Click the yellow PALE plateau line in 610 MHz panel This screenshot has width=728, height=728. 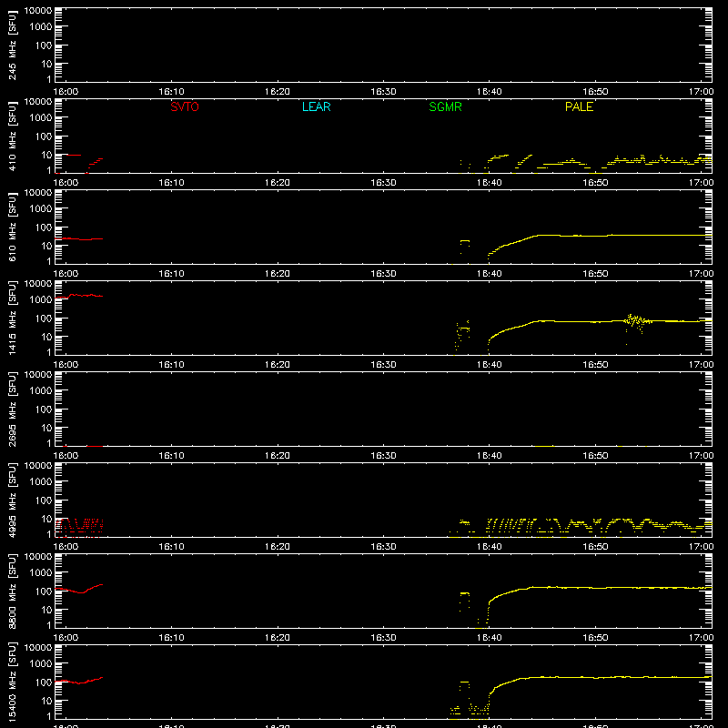pos(624,236)
